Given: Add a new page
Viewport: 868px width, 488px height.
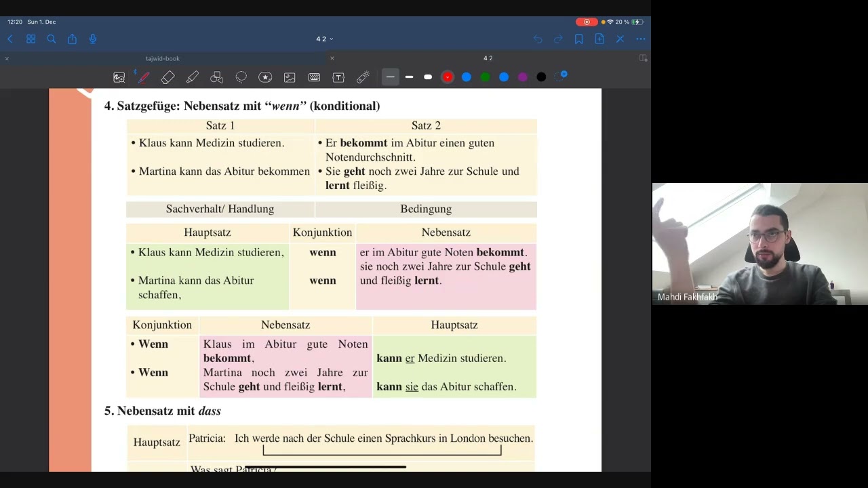Looking at the screenshot, I should [599, 39].
